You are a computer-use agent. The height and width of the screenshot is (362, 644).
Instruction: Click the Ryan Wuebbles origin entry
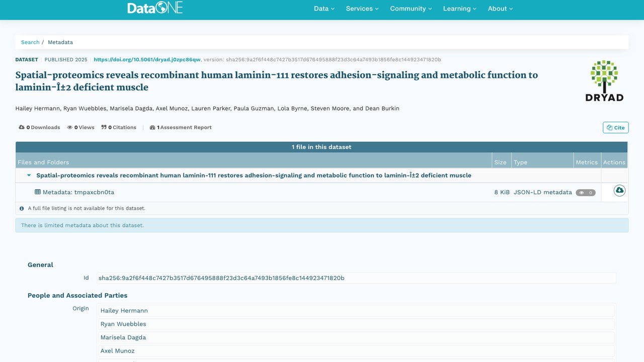click(356, 324)
